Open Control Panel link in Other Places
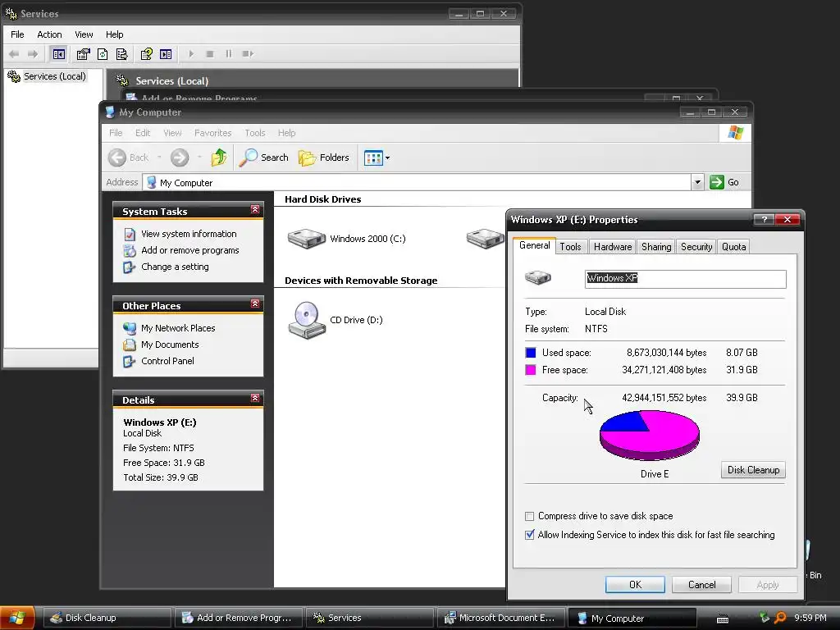The width and height of the screenshot is (840, 630). (x=167, y=361)
